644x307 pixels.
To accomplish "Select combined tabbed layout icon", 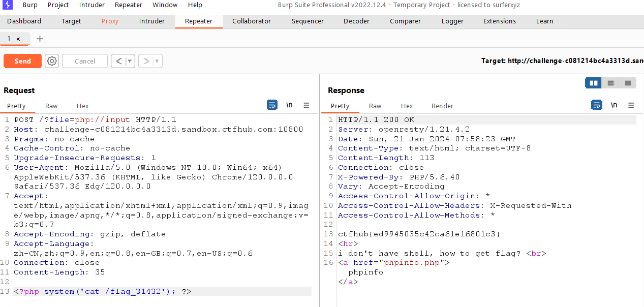I will pyautogui.click(x=628, y=83).
